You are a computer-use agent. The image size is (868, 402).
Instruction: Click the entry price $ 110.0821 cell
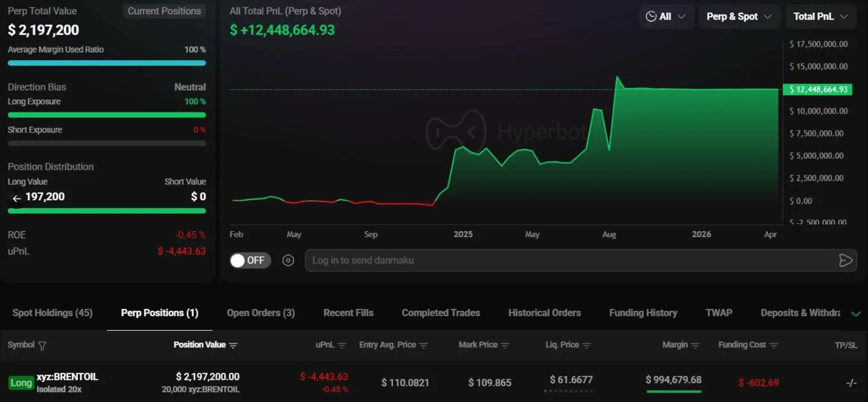406,383
